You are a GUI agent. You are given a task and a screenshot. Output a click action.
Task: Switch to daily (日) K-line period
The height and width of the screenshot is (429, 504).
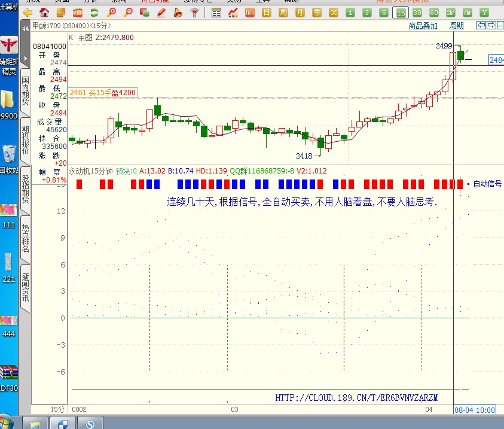[x=267, y=13]
